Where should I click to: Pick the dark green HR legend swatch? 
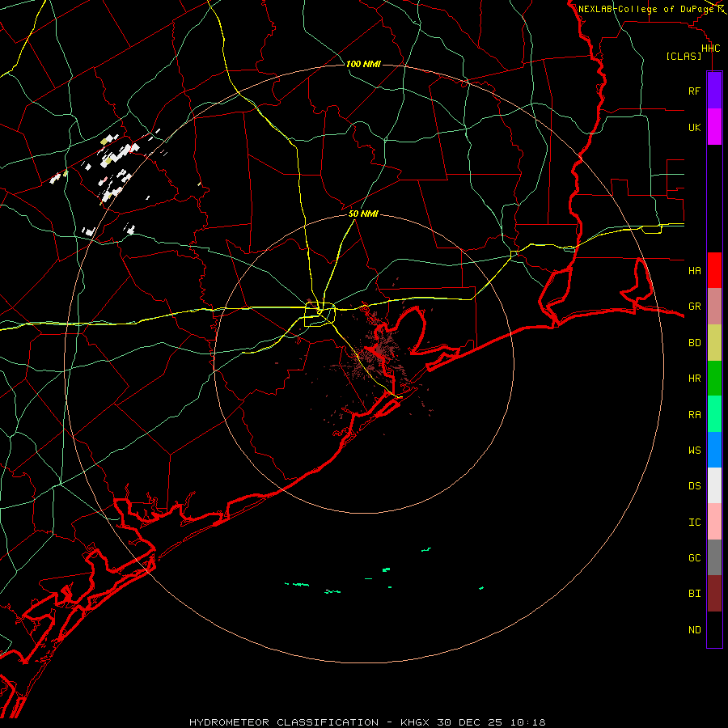pyautogui.click(x=714, y=379)
